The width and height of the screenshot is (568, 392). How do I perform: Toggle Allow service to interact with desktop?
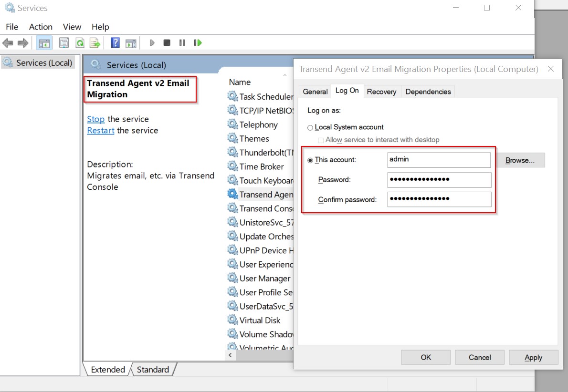click(321, 140)
